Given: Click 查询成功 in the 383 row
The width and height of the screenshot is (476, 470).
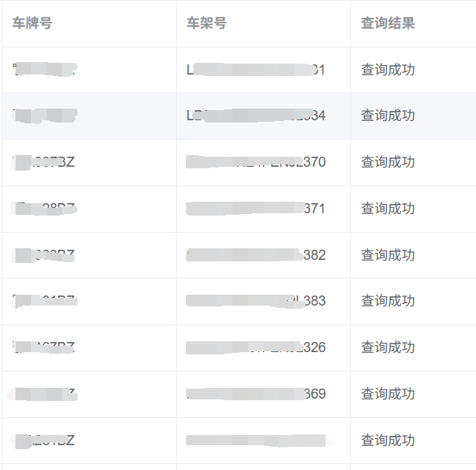Looking at the screenshot, I should (388, 301).
